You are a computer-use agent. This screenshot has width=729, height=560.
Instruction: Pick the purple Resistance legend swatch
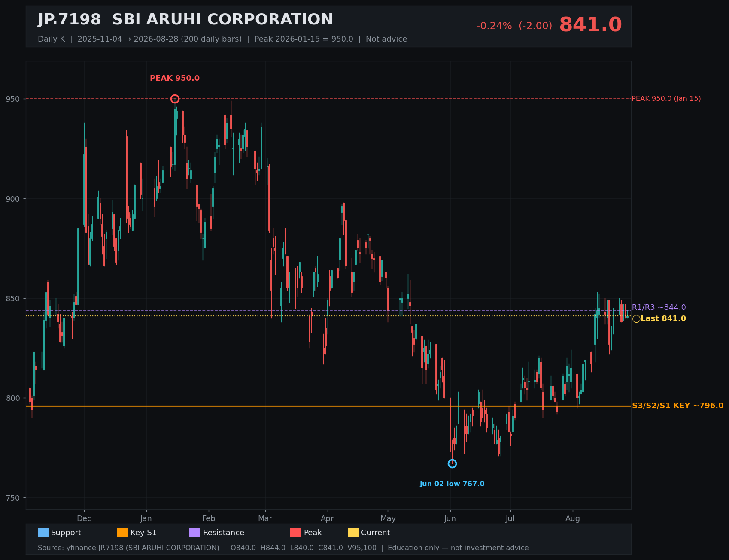194,533
